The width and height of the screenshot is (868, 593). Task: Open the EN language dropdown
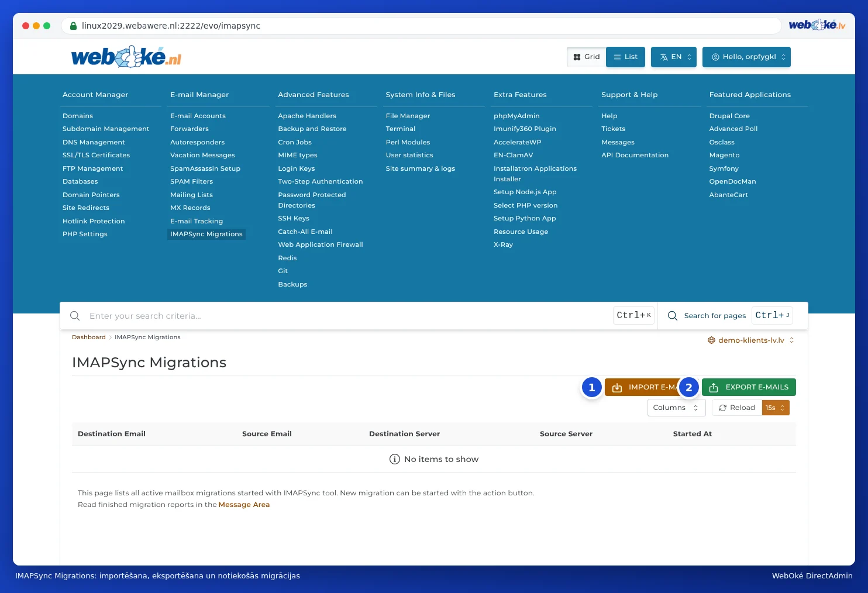click(x=674, y=57)
